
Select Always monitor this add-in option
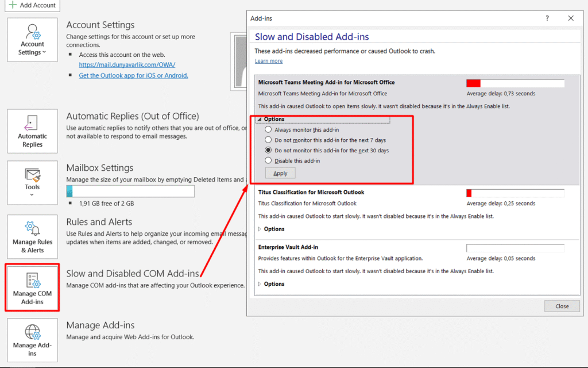[x=268, y=130]
